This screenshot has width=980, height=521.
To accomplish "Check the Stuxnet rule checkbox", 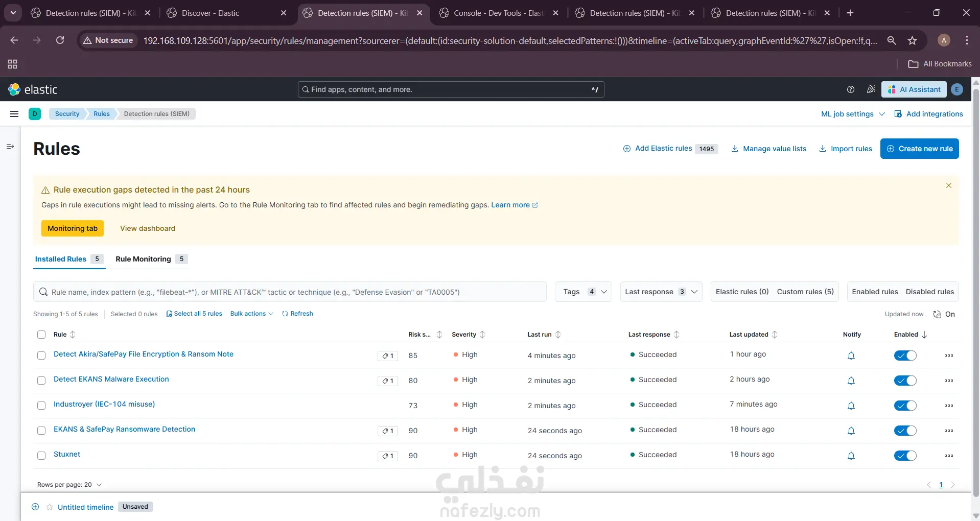I will (41, 456).
